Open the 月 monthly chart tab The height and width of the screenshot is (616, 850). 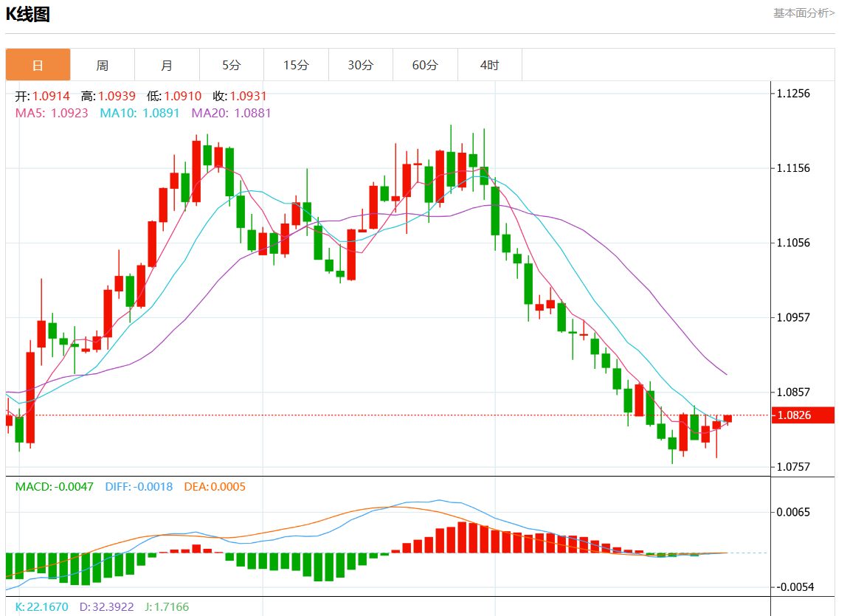(167, 65)
